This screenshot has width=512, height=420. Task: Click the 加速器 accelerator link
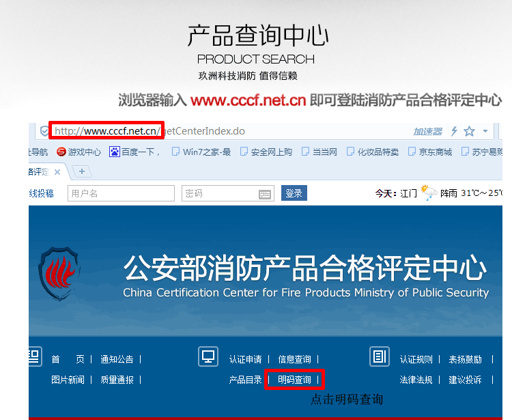coord(428,132)
